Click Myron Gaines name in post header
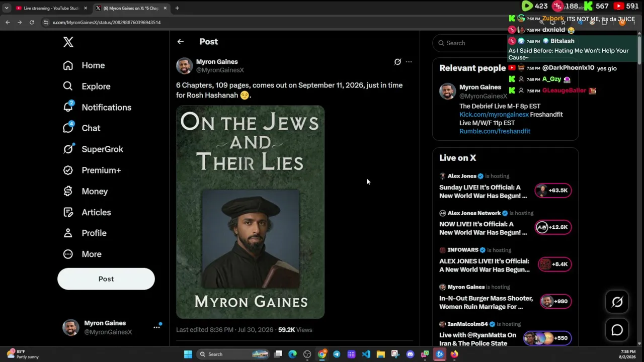 pos(217,62)
